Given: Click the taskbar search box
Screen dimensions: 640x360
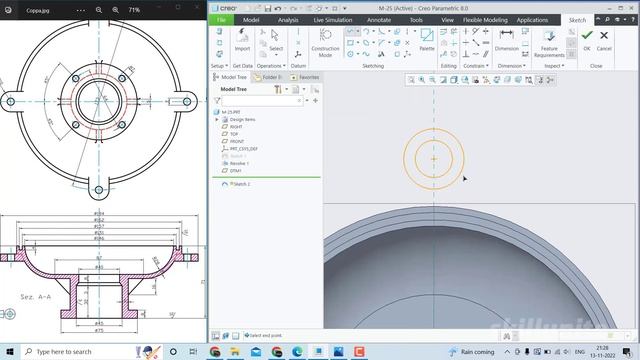Looking at the screenshot, I should (92, 351).
